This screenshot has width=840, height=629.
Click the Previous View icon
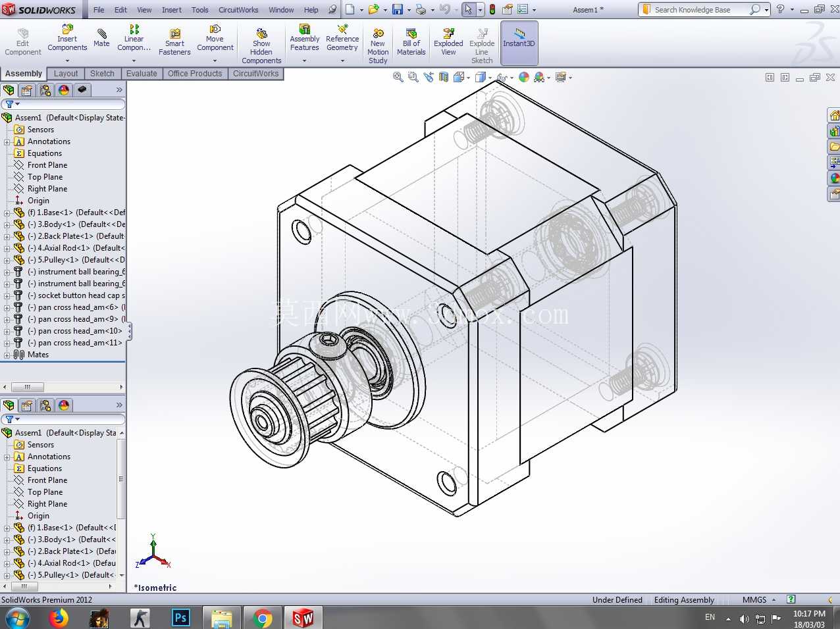click(429, 77)
